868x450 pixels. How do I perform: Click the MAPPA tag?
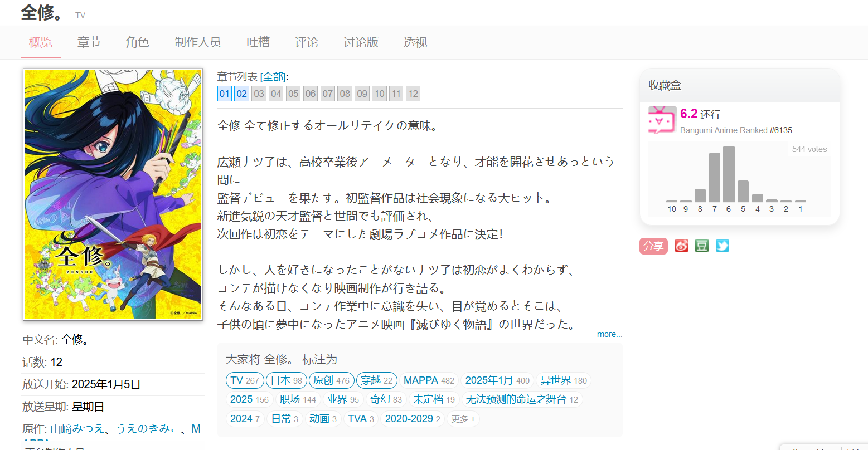[x=429, y=380]
